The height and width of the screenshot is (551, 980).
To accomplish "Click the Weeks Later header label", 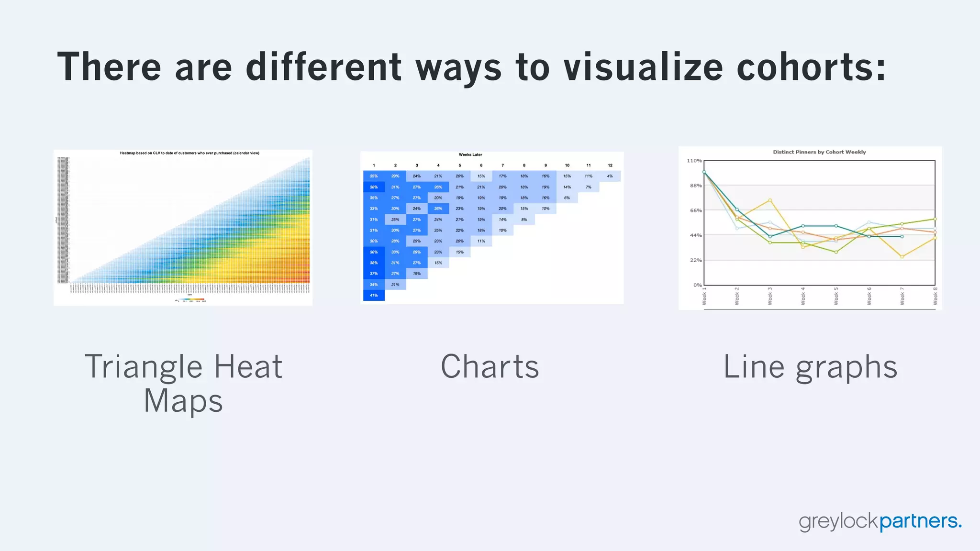I will click(x=470, y=154).
